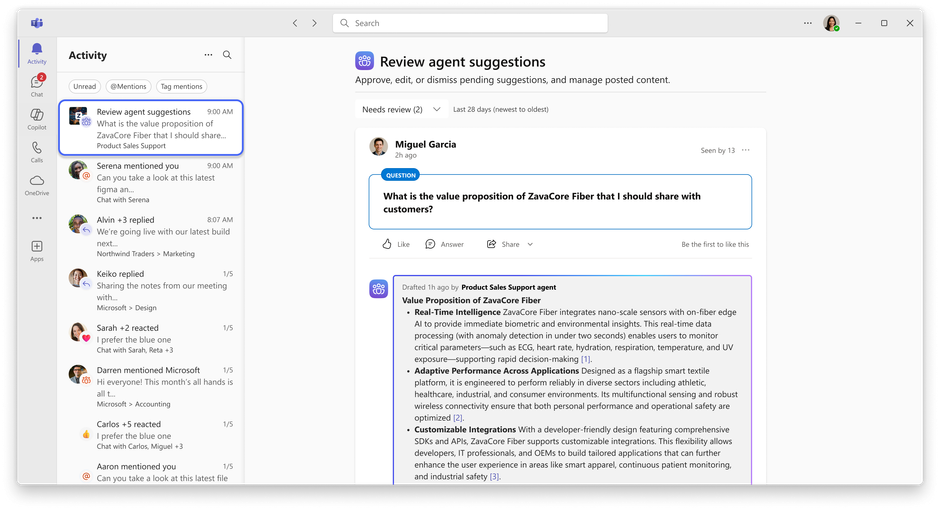Search within the Activity feed
The image size is (940, 510).
227,55
